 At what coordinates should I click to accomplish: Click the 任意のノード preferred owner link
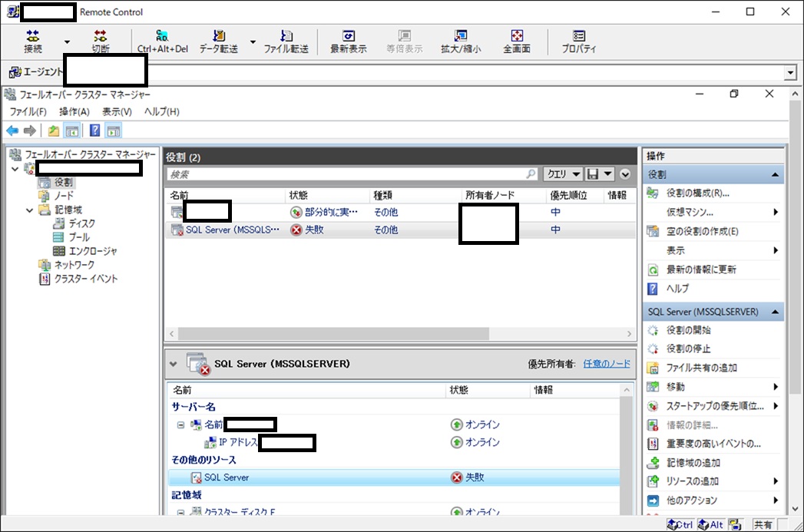[x=607, y=363]
